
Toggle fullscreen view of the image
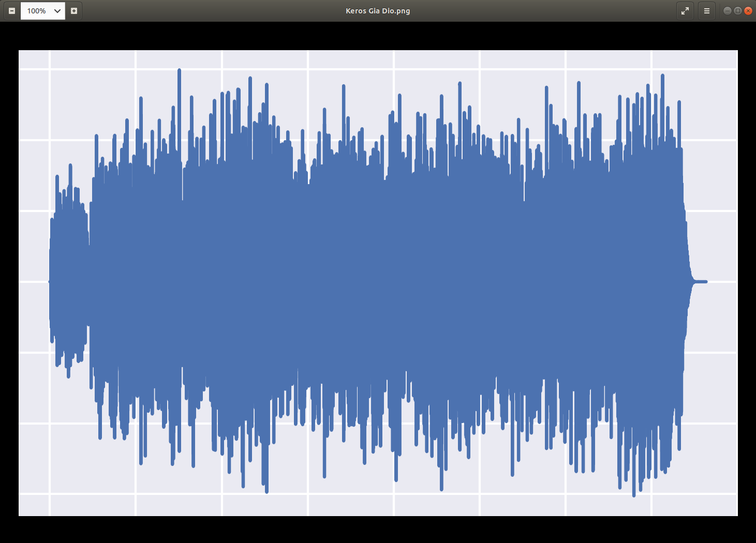[685, 11]
